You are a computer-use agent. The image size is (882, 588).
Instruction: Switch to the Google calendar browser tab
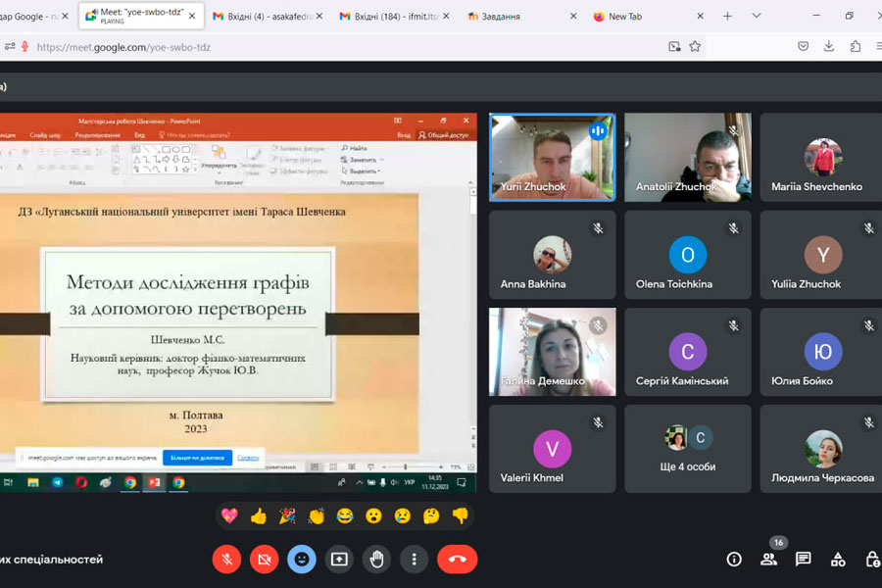coord(33,17)
